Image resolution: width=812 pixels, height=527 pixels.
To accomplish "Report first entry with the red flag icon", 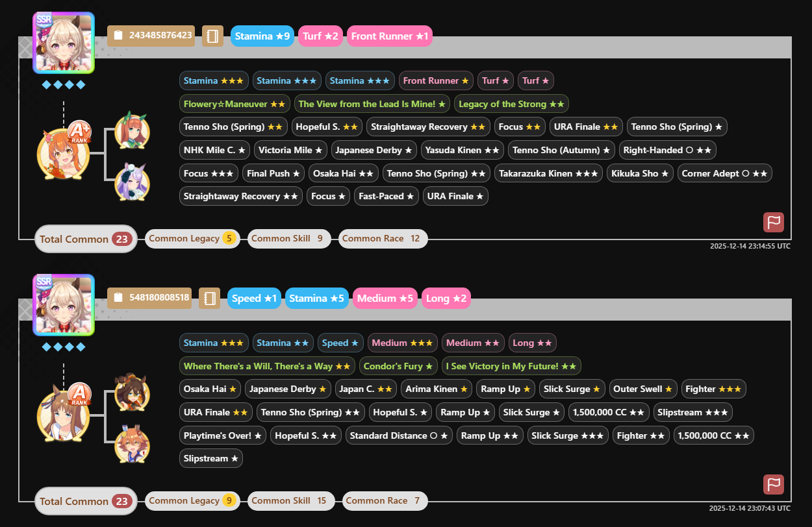I will (774, 222).
